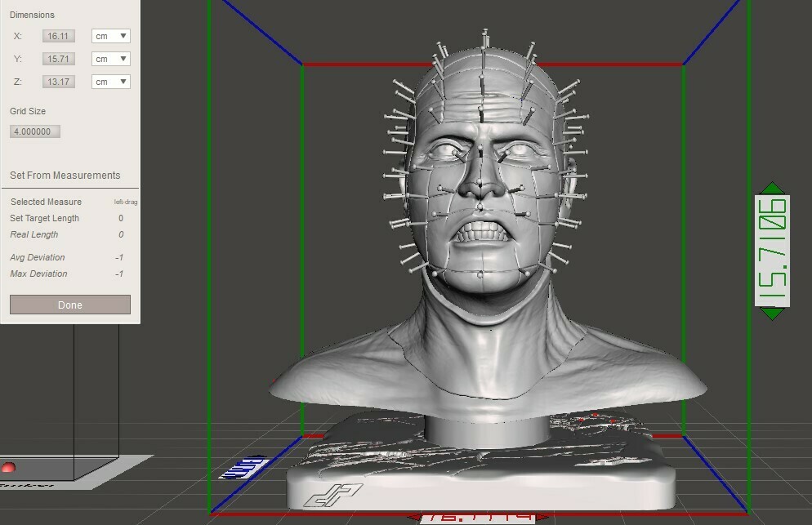Click the Grid Size value field
This screenshot has width=812, height=525.
coord(33,131)
